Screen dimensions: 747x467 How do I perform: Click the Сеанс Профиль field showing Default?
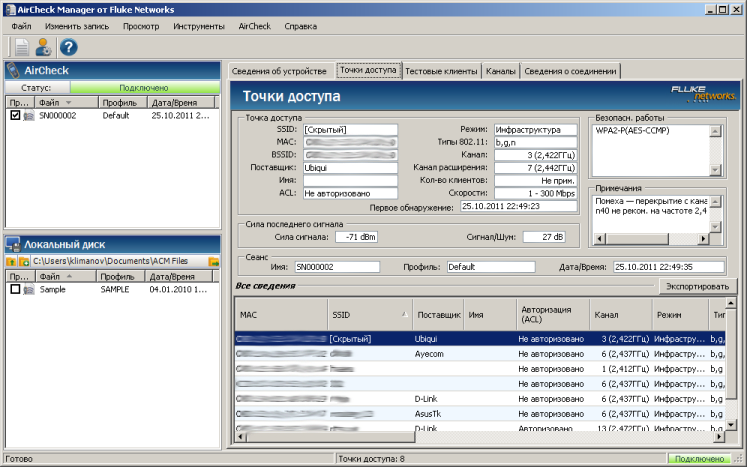point(491,267)
